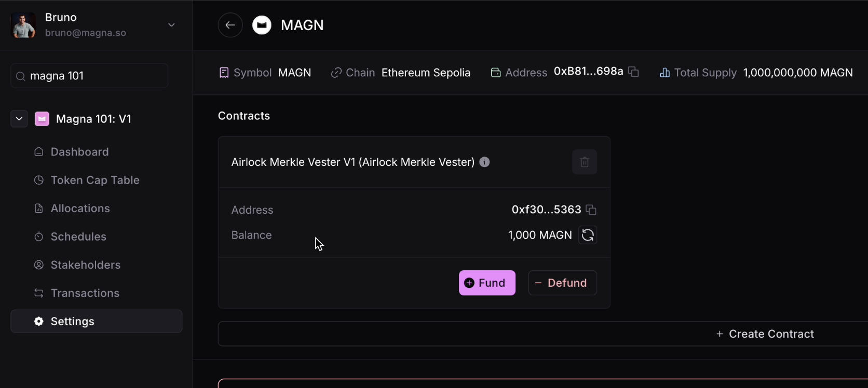Navigate to Schedules

pos(78,237)
